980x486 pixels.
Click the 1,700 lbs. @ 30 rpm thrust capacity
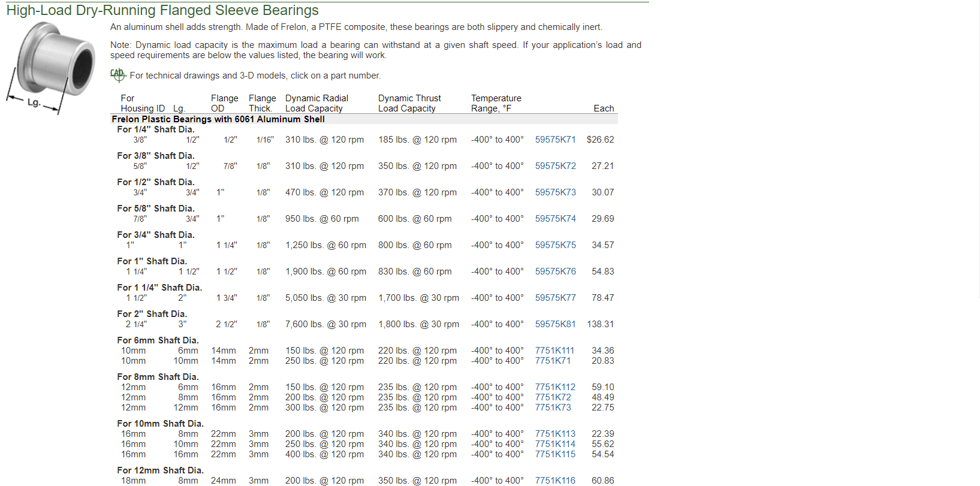[x=418, y=298]
